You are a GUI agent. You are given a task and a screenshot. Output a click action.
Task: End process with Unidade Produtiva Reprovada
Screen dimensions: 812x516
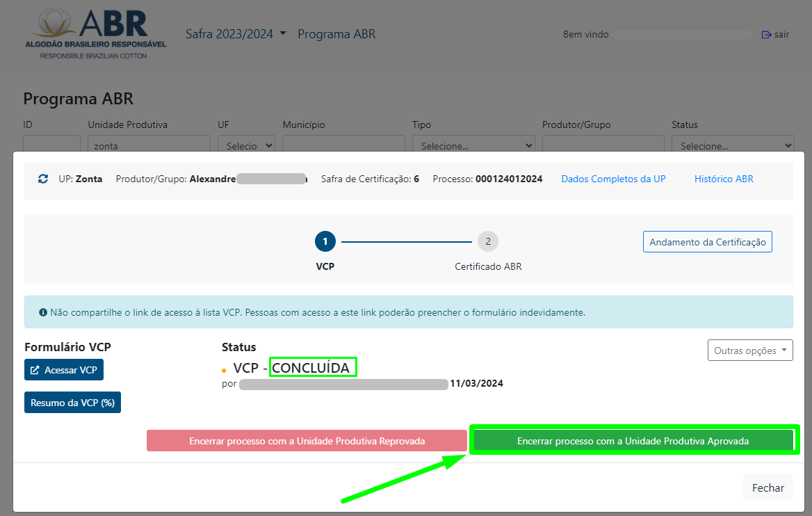[x=307, y=441]
